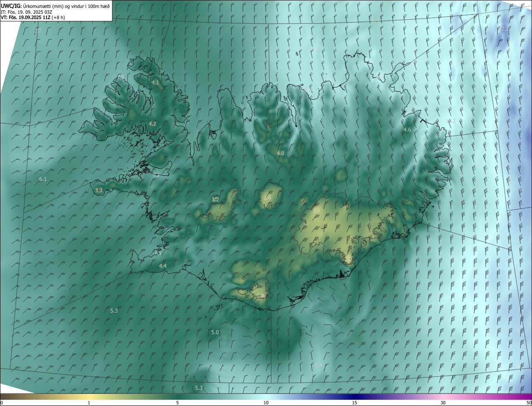Click the 5.0 value label on the map
This screenshot has height=406, width=532.
coord(215,333)
